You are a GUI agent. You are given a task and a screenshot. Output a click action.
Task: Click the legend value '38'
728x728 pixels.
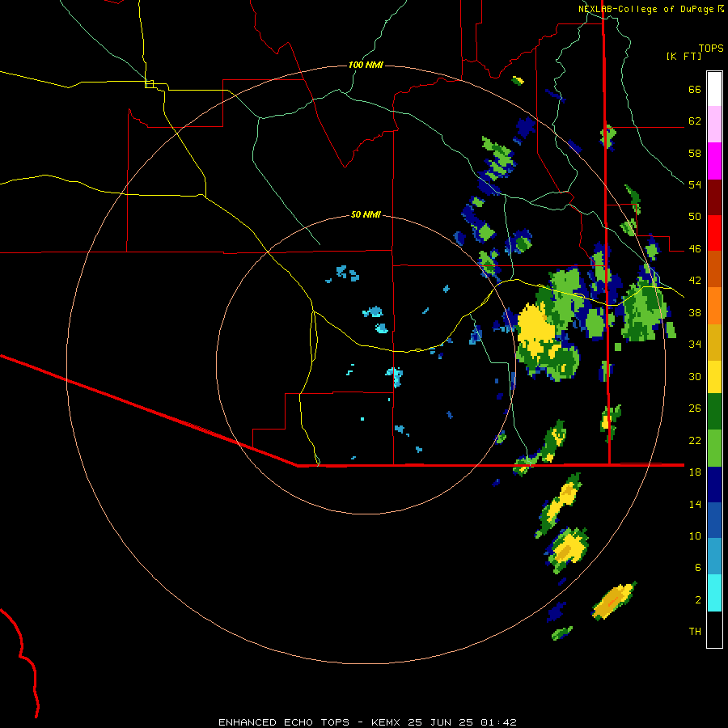(695, 313)
